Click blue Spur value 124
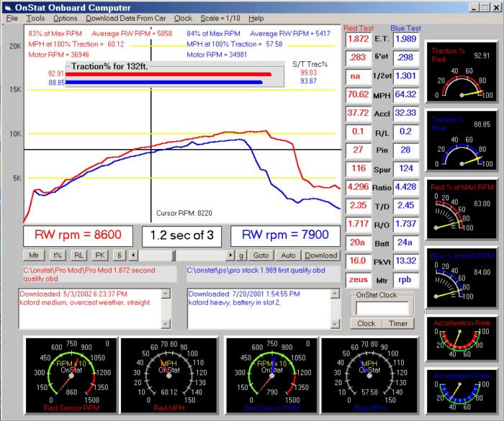The height and width of the screenshot is (421, 504). 406,168
